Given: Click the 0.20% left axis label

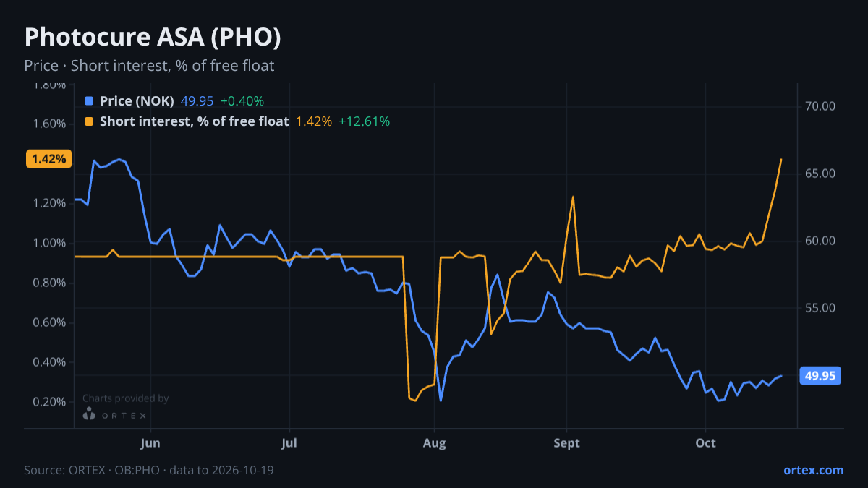Looking at the screenshot, I should 50,402.
